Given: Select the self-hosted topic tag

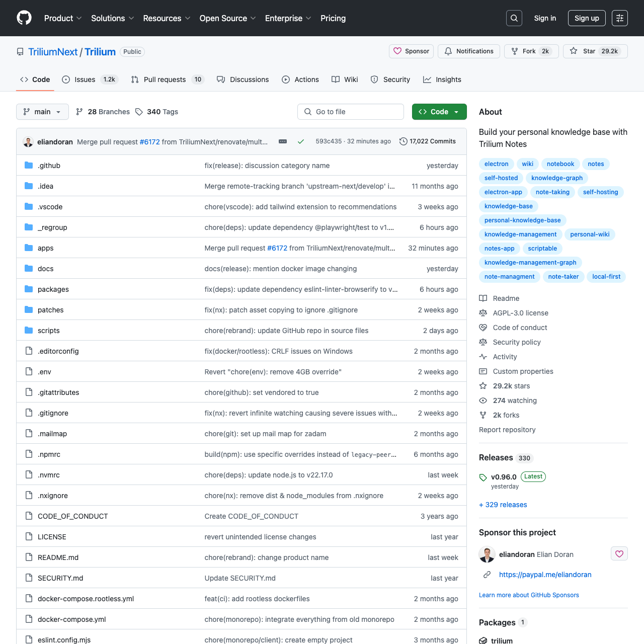Looking at the screenshot, I should tap(501, 178).
